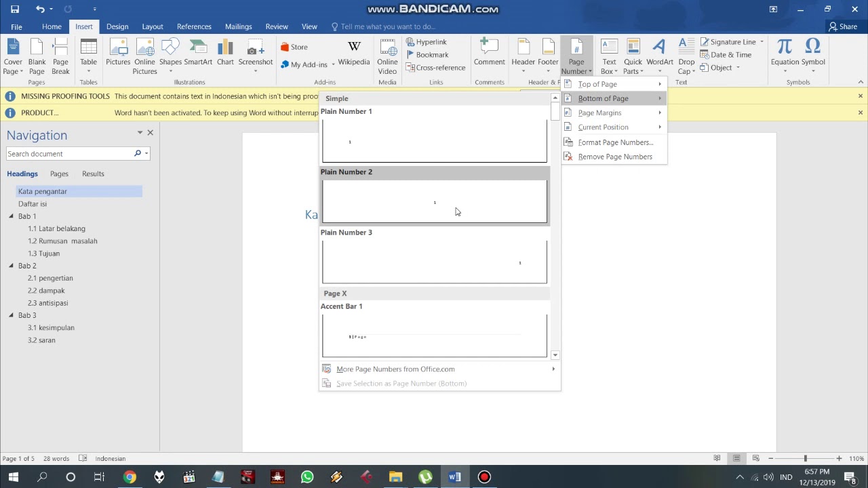Open the Symbol picker
The height and width of the screenshot is (488, 868).
pyautogui.click(x=813, y=54)
